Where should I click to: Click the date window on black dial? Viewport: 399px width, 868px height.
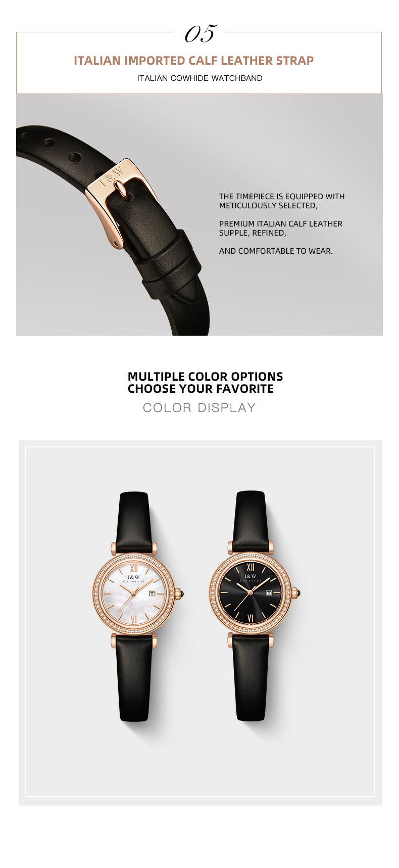(x=269, y=592)
